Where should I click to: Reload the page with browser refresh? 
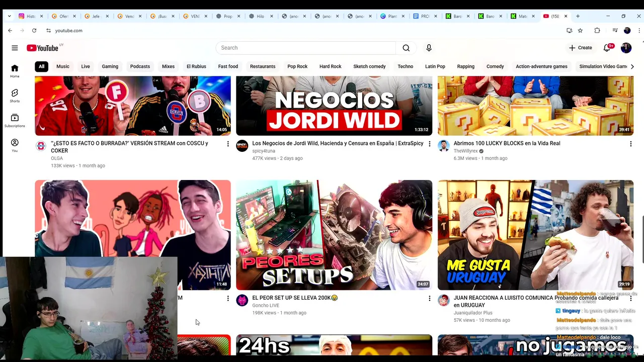pos(34,31)
